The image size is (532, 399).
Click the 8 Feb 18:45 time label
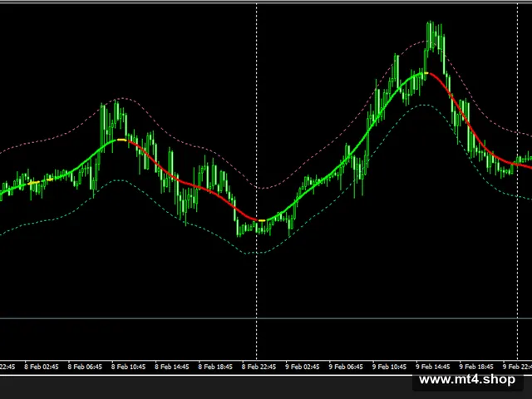point(215,367)
